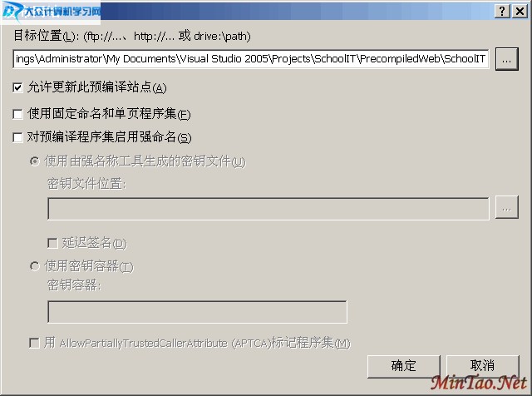Enable 对预编译程序集启用强命名 checkbox

[x=17, y=137]
